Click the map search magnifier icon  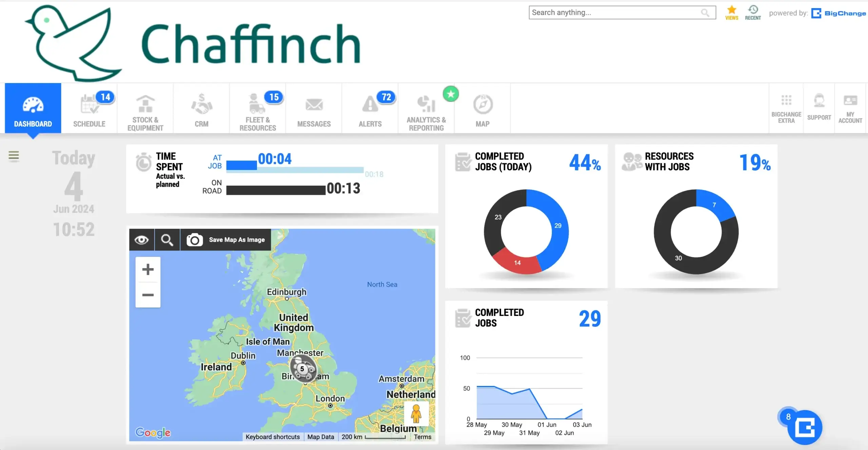point(167,240)
